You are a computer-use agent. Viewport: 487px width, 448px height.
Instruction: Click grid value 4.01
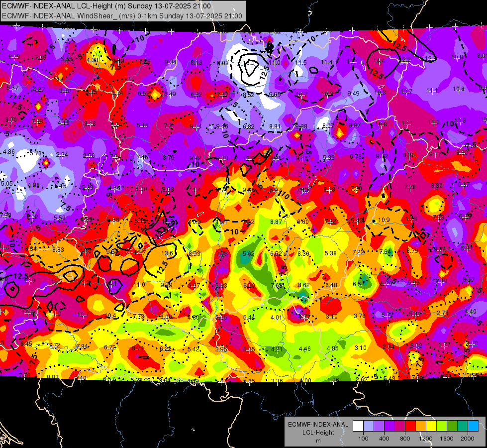pyautogui.click(x=276, y=318)
